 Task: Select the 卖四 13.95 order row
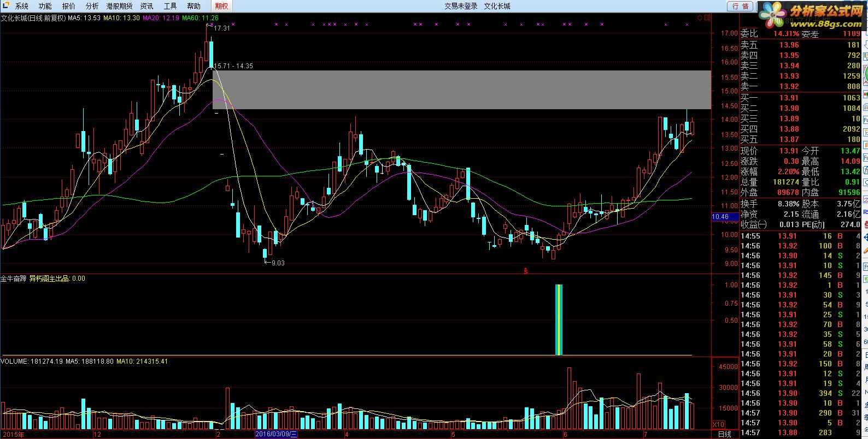click(800, 56)
